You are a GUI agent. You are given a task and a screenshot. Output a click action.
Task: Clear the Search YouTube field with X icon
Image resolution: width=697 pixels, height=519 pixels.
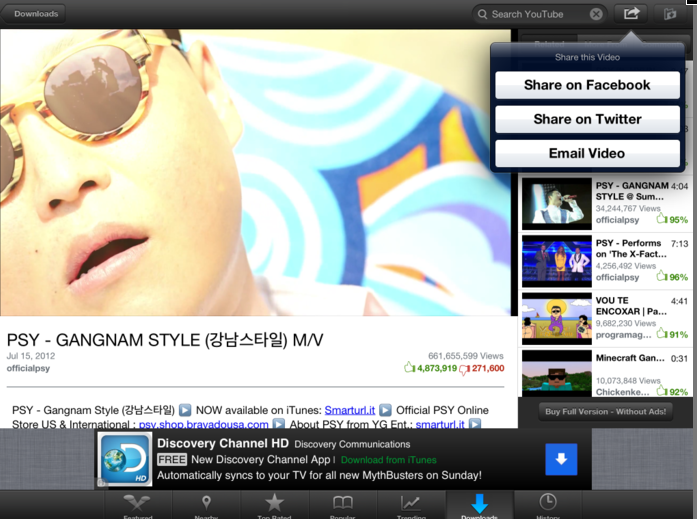596,14
